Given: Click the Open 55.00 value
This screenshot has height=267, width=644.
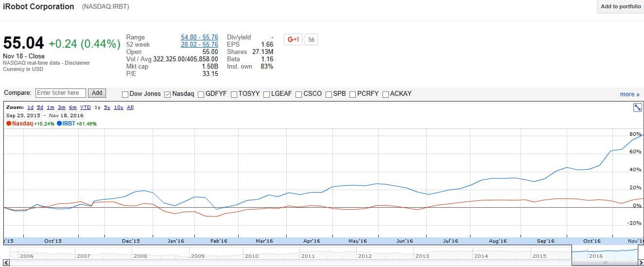Looking at the screenshot, I should (x=210, y=52).
